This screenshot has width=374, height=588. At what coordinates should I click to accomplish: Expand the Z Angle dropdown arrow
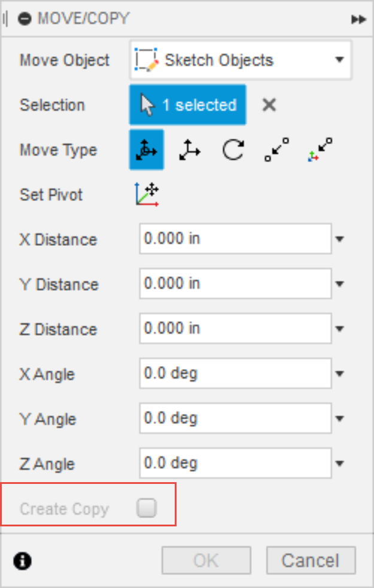click(x=340, y=464)
